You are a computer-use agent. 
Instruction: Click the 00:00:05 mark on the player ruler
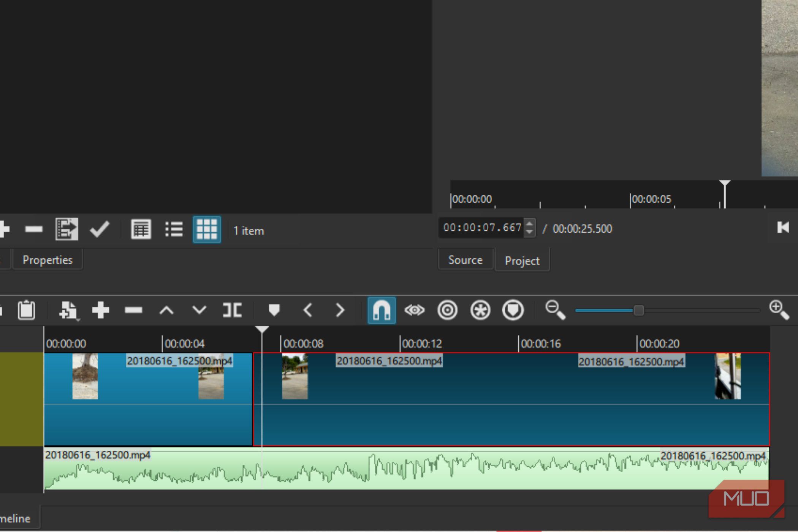pos(651,199)
